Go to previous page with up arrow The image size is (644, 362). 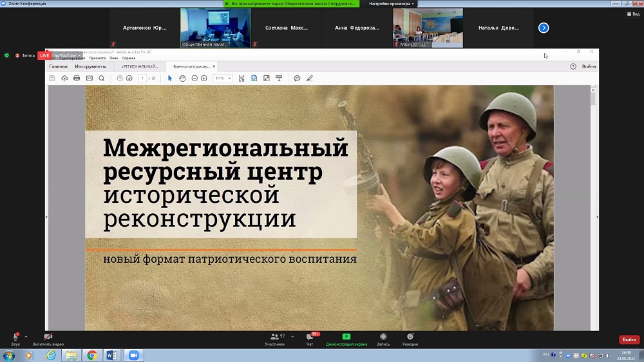[120, 78]
